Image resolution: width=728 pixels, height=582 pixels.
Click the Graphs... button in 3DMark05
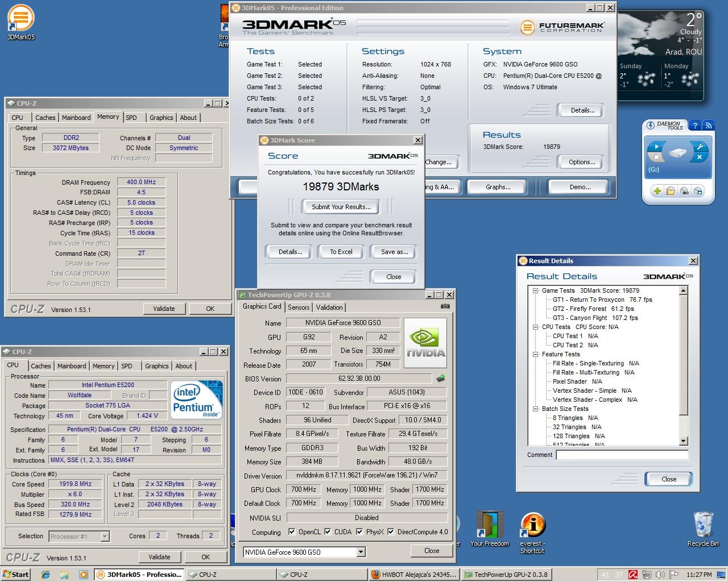(x=498, y=187)
